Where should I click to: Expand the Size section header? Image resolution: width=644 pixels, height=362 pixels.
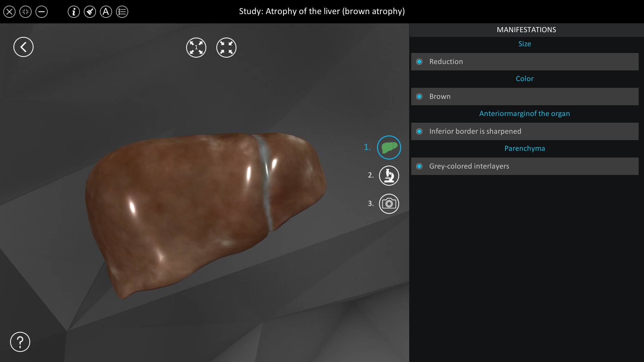[525, 44]
